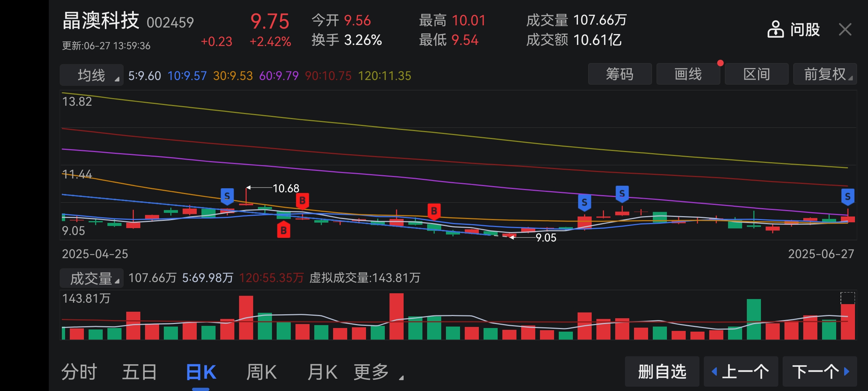Click the change percentage +2.42%
This screenshot has height=391, width=868.
pos(270,42)
